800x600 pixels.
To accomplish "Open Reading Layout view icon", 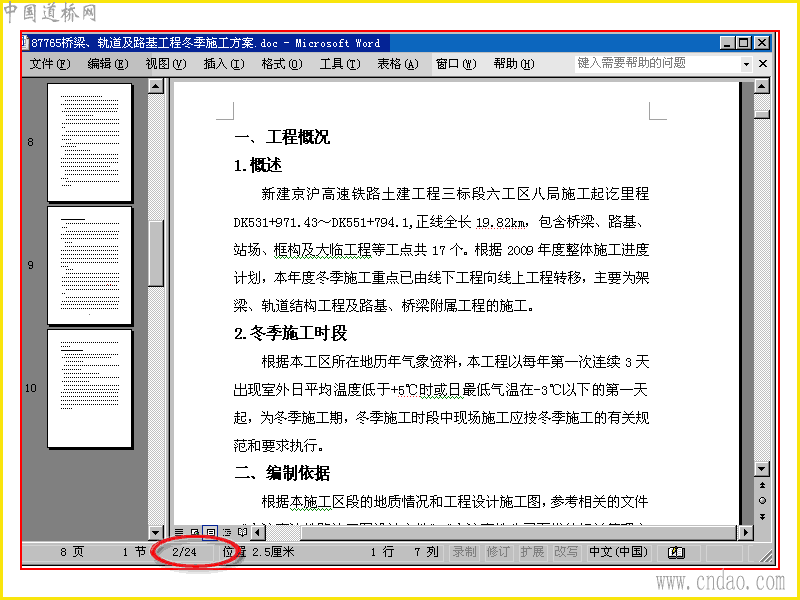I will click(x=242, y=532).
